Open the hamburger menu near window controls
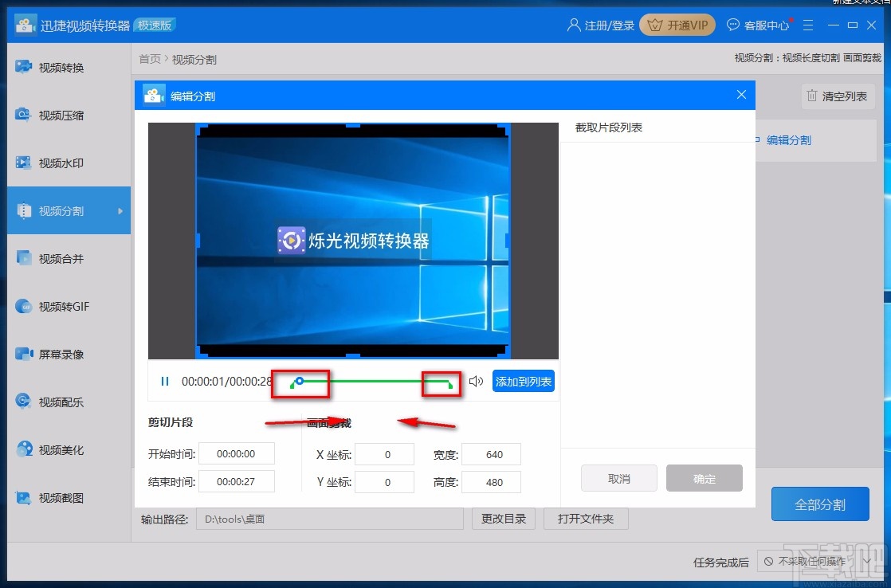Viewport: 891px width, 588px height. [808, 25]
